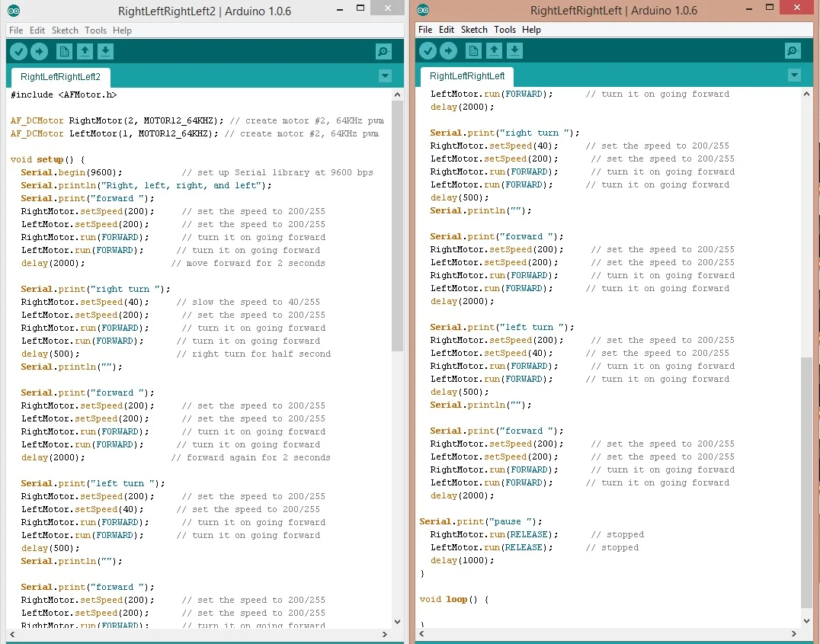This screenshot has width=820, height=644.
Task: Click Verify icon in RightLeftRightLeft window
Action: click(428, 51)
